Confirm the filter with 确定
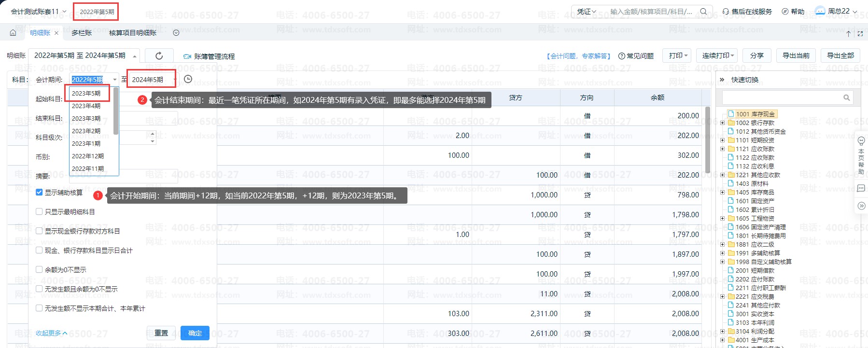The image size is (868, 348). [x=195, y=333]
